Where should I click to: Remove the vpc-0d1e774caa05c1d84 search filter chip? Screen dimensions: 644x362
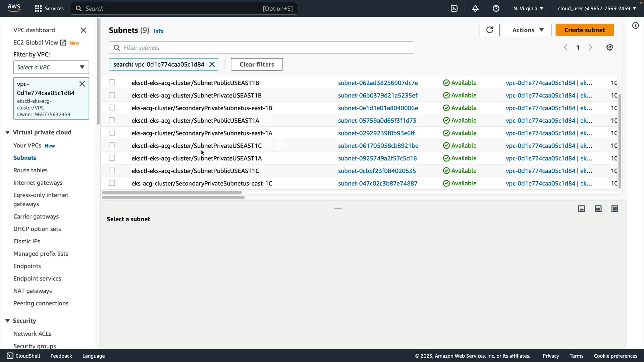coord(212,64)
